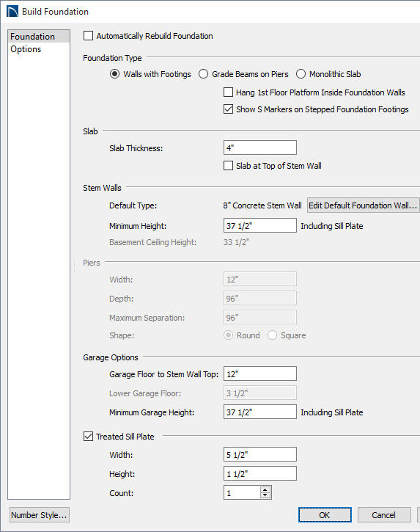Image resolution: width=420 pixels, height=532 pixels.
Task: Select the Monolithic Slab radio button
Action: (301, 74)
